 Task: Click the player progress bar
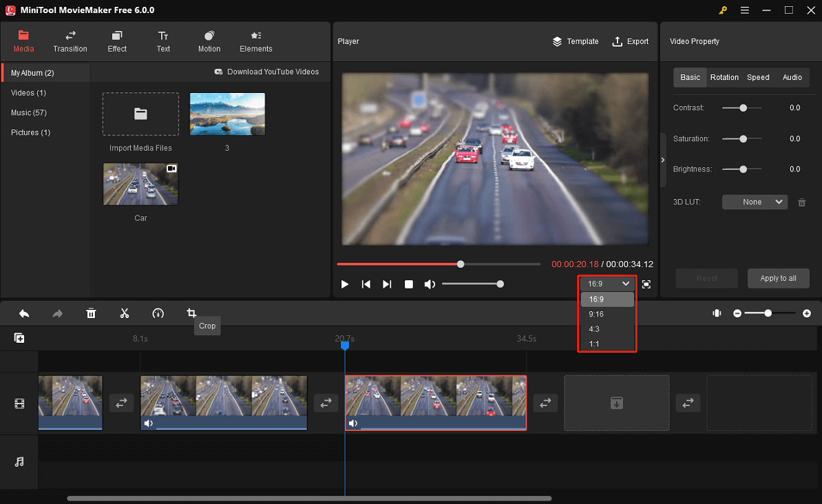pyautogui.click(x=439, y=264)
